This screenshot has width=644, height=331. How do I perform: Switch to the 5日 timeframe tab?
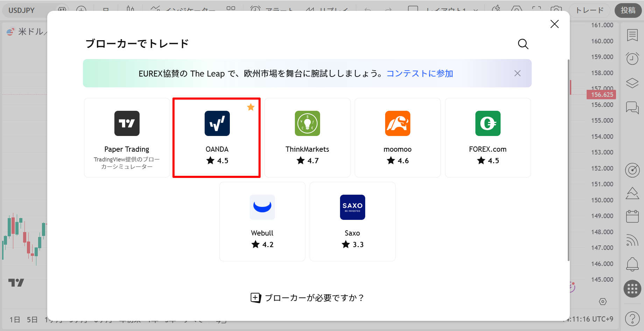coord(32,319)
